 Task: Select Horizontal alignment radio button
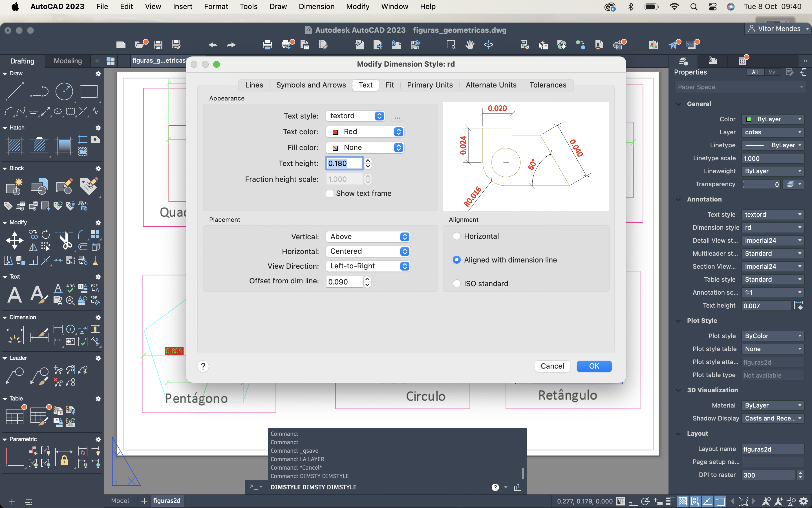pyautogui.click(x=456, y=236)
